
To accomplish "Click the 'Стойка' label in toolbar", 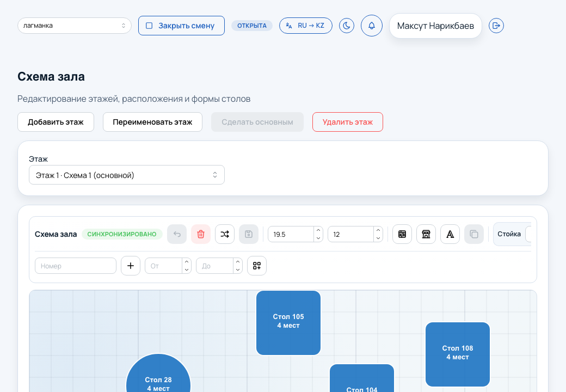I will click(509, 234).
